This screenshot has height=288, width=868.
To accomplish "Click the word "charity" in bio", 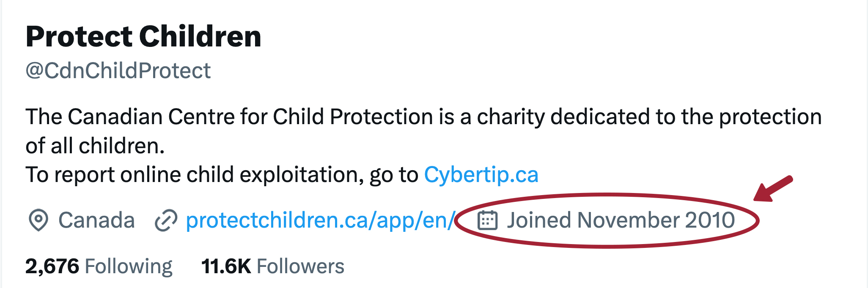I will tap(511, 117).
